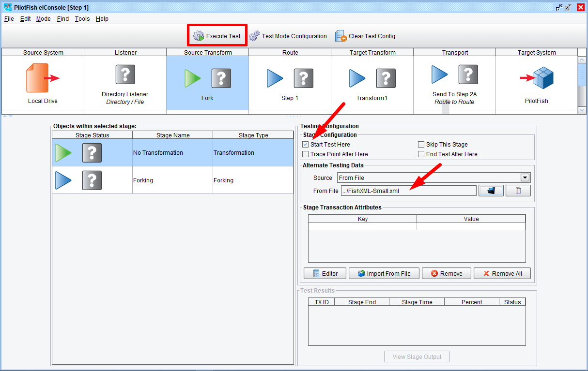Open the File menu
588x371 pixels.
point(9,19)
